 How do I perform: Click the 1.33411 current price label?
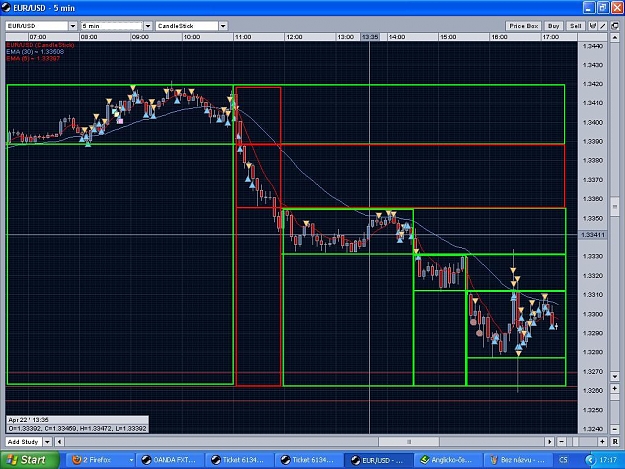point(593,235)
